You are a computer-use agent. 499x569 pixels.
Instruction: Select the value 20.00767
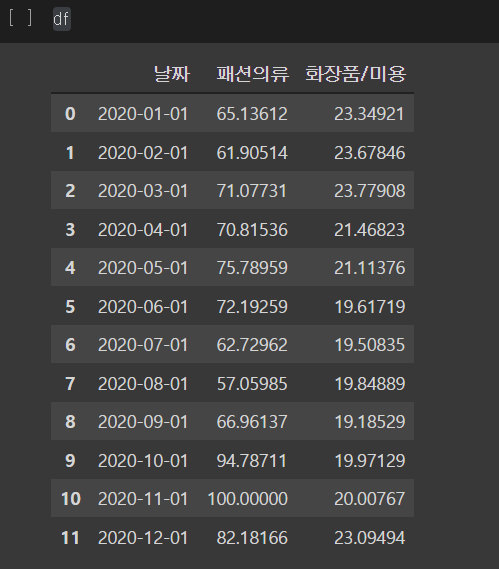[x=369, y=499]
